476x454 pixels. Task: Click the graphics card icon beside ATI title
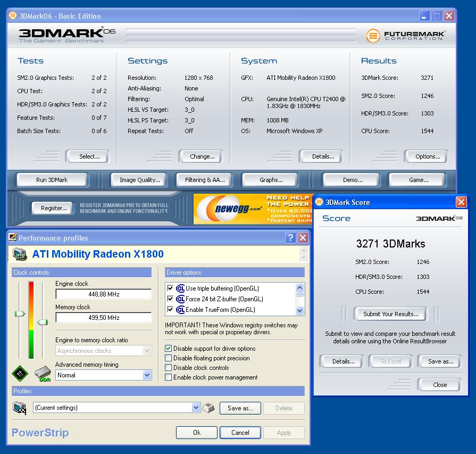(x=20, y=254)
